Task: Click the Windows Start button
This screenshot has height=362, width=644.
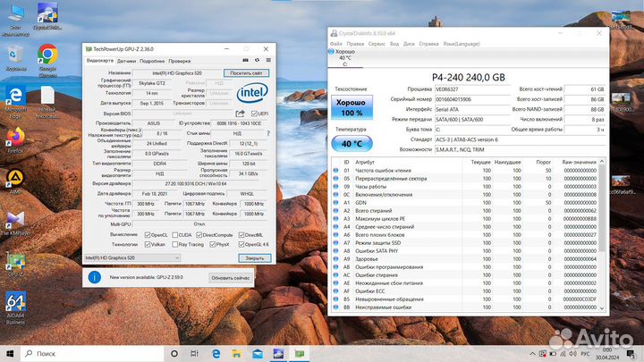Action: coord(10,353)
